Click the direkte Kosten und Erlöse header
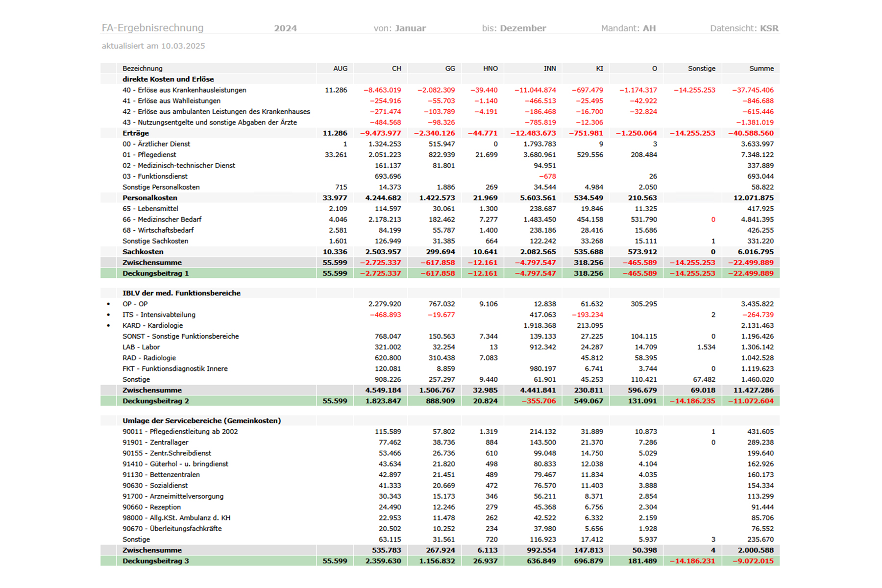882x588 pixels. tap(168, 79)
